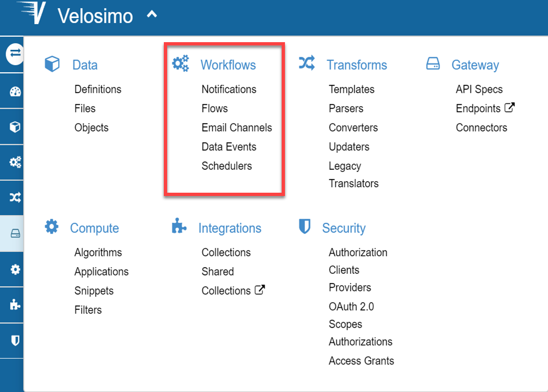
Task: Select Snippets under Compute
Action: click(x=94, y=291)
